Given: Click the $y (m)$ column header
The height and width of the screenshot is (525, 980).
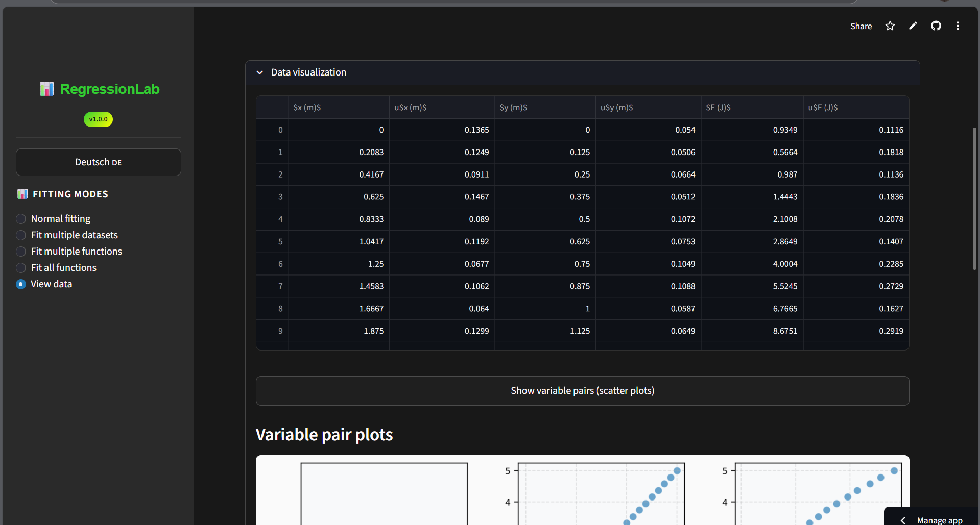Looking at the screenshot, I should [x=545, y=107].
